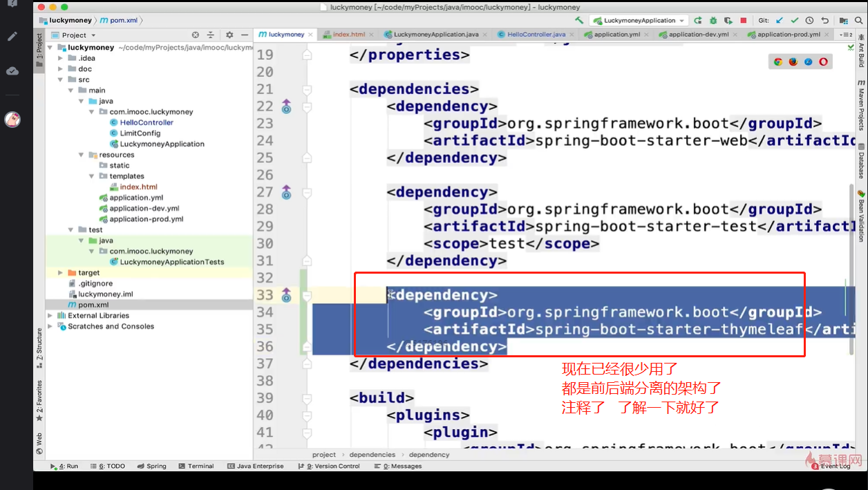Open in Opera browser icon
Screen dimensions: 868x490
point(824,62)
